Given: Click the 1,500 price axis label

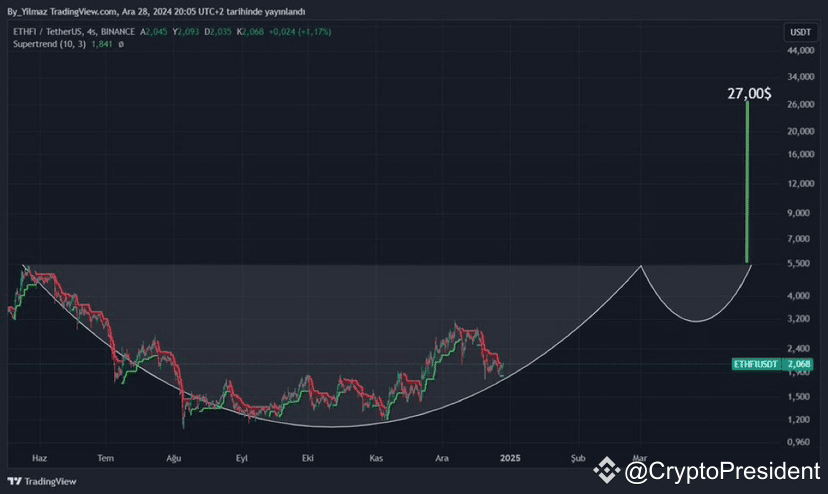Looking at the screenshot, I should pos(798,397).
